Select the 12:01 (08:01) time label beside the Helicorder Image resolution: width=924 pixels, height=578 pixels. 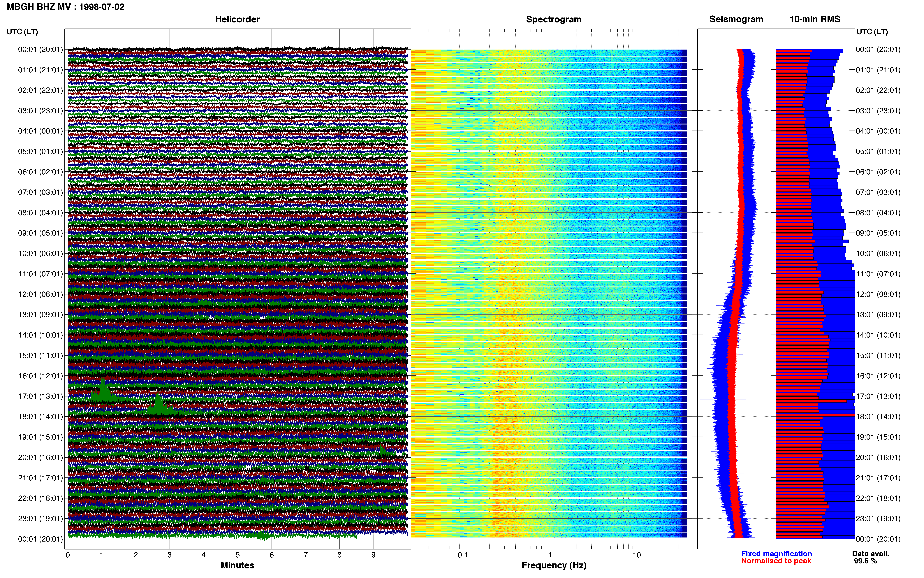point(41,294)
